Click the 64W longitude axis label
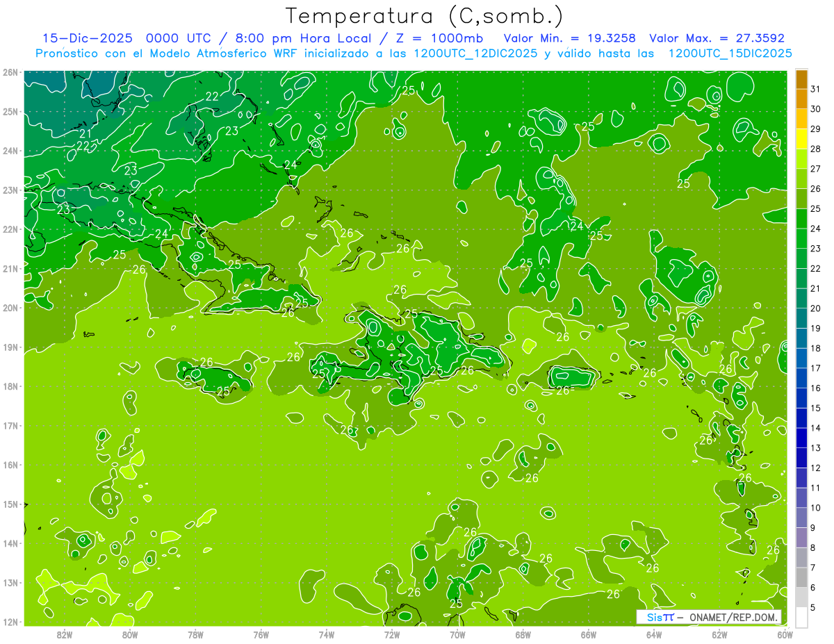Image resolution: width=834 pixels, height=644 pixels. [x=654, y=634]
